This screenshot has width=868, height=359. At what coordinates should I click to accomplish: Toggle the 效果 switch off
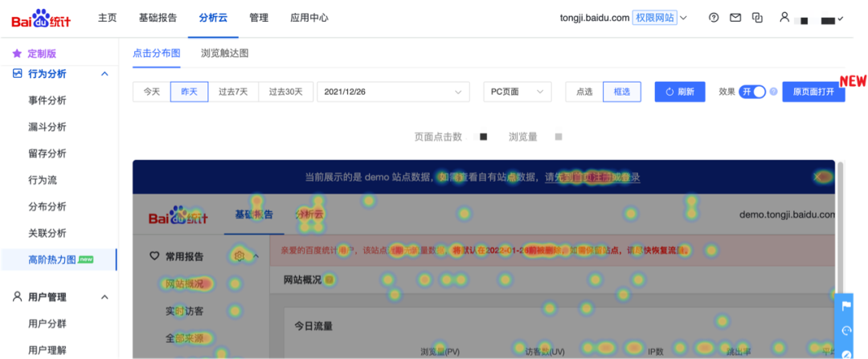click(x=751, y=92)
